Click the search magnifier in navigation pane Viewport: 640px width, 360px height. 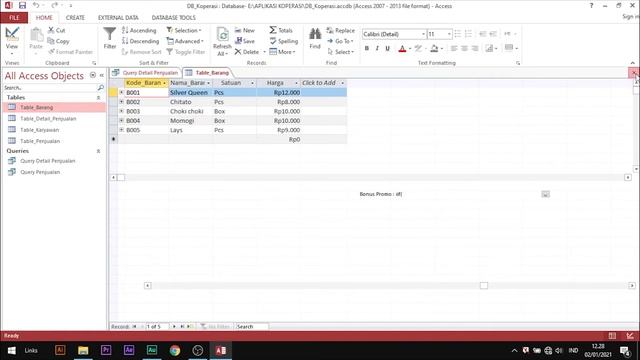(100, 88)
